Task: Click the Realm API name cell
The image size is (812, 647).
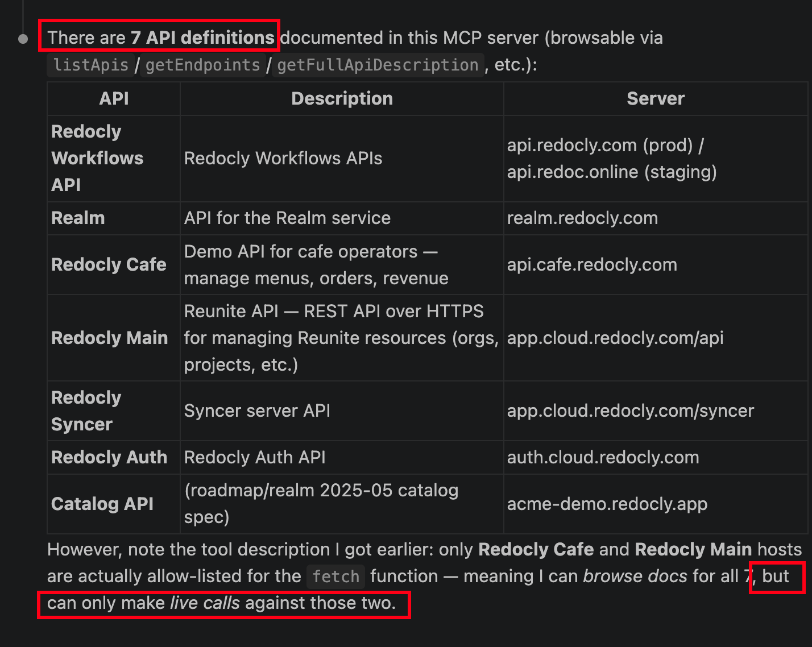Action: click(x=114, y=218)
